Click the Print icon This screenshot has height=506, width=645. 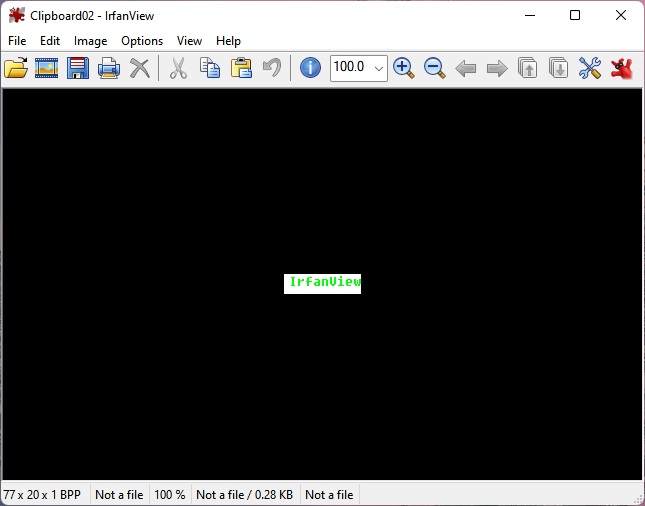[x=109, y=68]
